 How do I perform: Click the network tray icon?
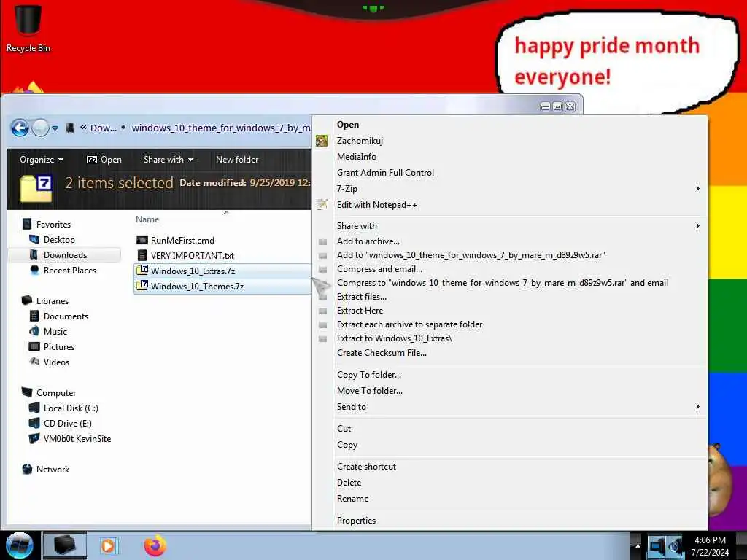[657, 545]
